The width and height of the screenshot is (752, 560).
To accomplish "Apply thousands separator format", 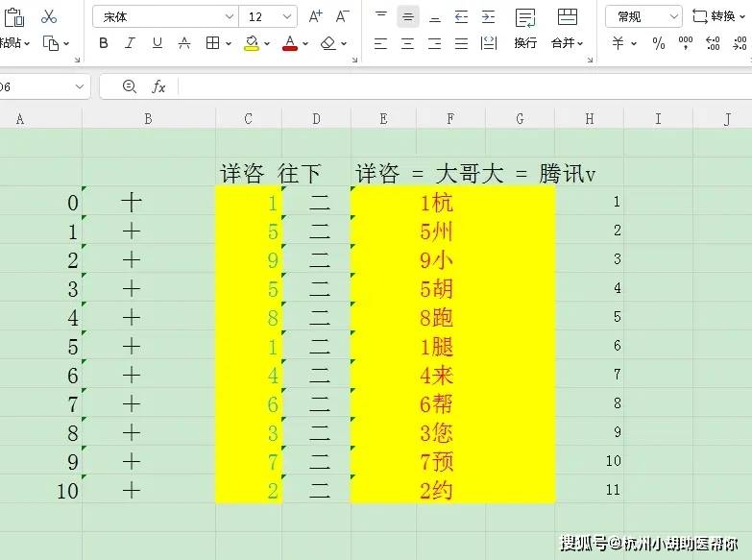I will [x=686, y=43].
